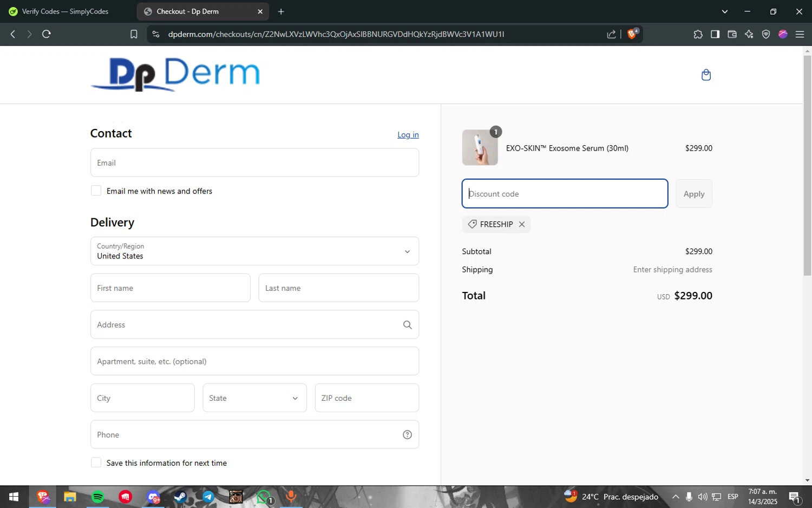Open Telegram from the taskbar
This screenshot has width=812, height=508.
208,497
